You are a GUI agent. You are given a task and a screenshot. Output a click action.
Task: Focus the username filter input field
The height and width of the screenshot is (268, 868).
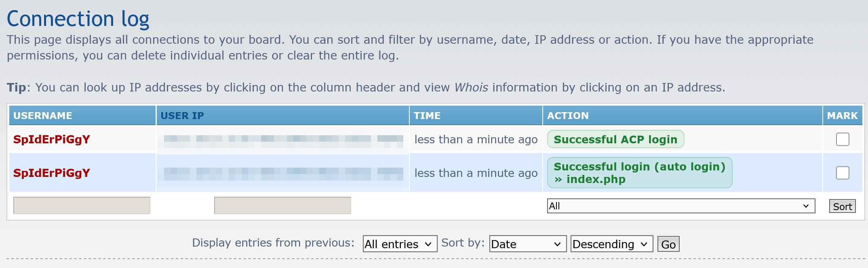point(82,205)
